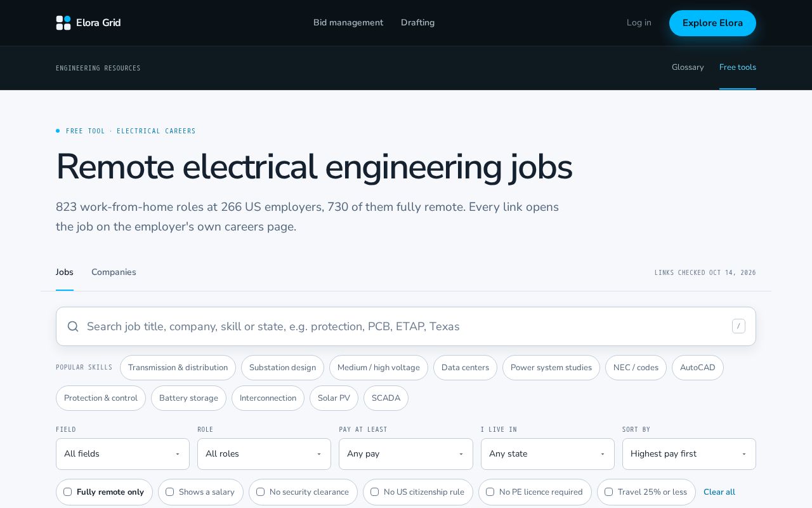Viewport: 812px width, 508px height.
Task: Open the Bid management menu item
Action: coord(348,23)
